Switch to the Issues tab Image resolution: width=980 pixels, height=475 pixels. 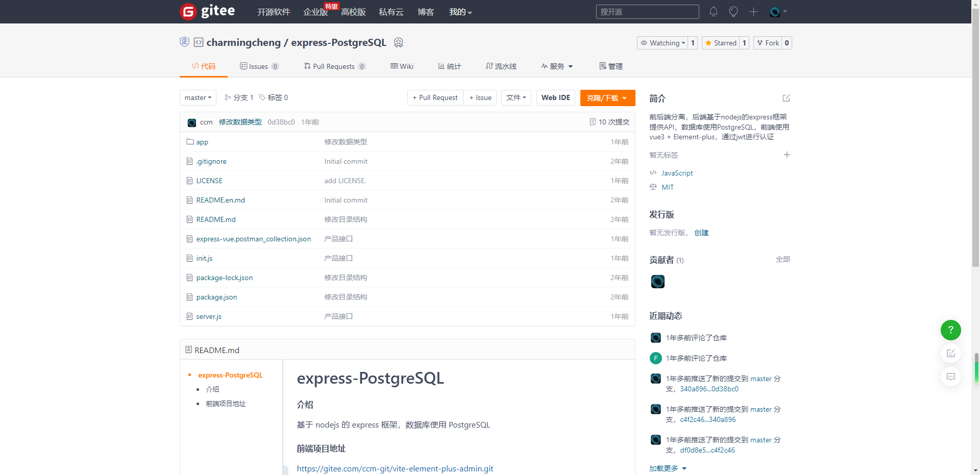pos(259,66)
